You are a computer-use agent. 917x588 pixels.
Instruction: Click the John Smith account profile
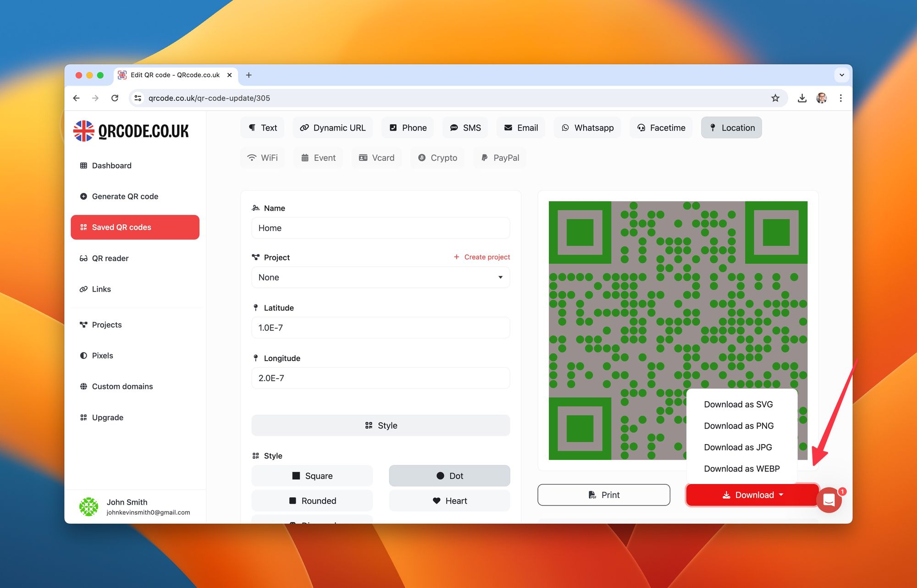click(135, 507)
